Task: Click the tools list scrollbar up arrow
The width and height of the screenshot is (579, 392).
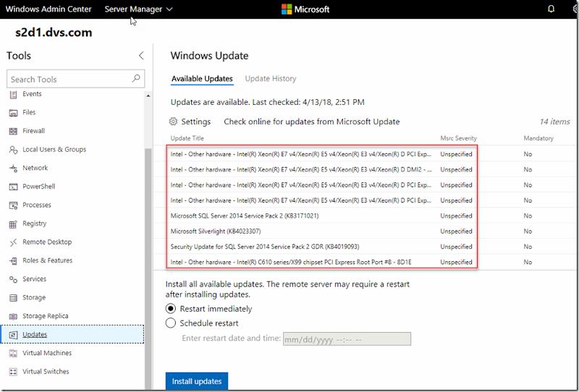Action: pyautogui.click(x=148, y=96)
